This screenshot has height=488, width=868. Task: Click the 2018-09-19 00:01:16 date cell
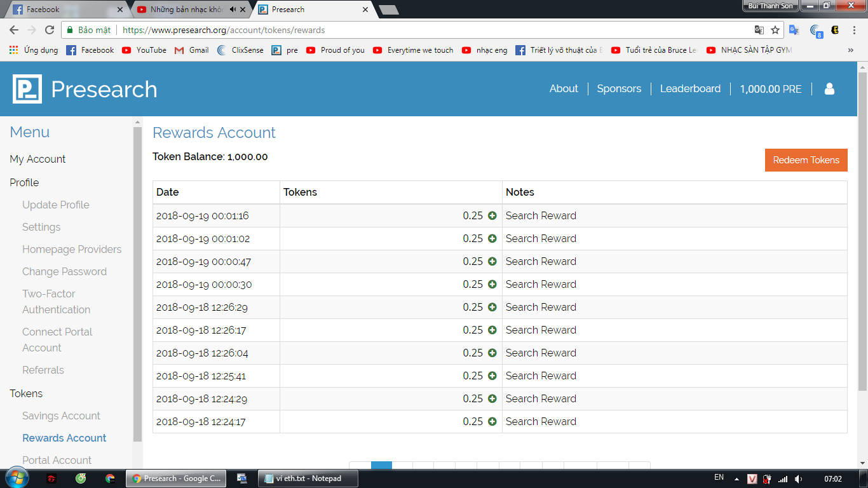pyautogui.click(x=216, y=215)
